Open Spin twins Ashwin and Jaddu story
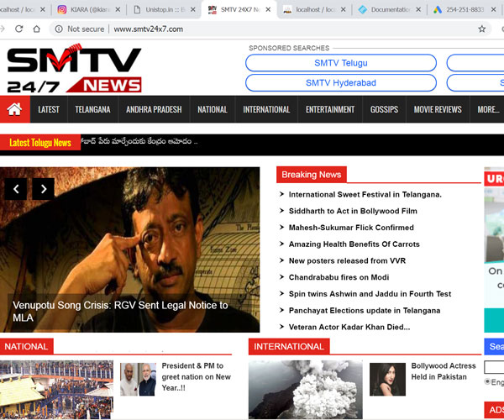This screenshot has width=504, height=420. (x=370, y=294)
